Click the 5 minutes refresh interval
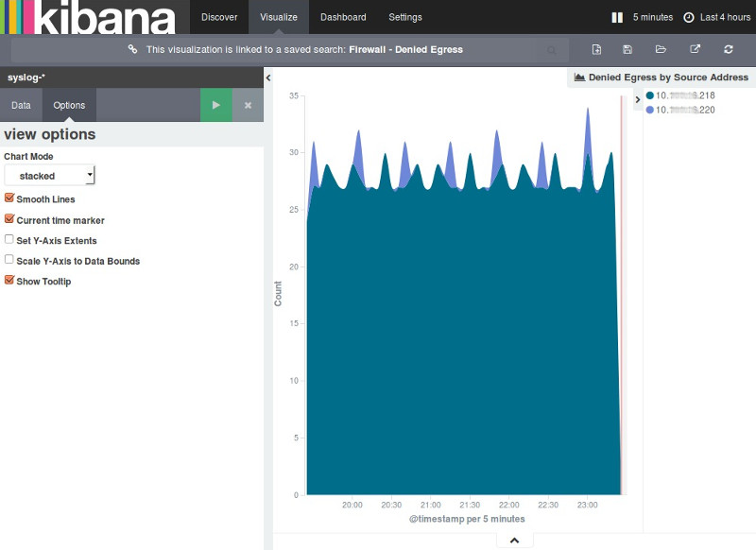The height and width of the screenshot is (550, 756). (x=652, y=17)
